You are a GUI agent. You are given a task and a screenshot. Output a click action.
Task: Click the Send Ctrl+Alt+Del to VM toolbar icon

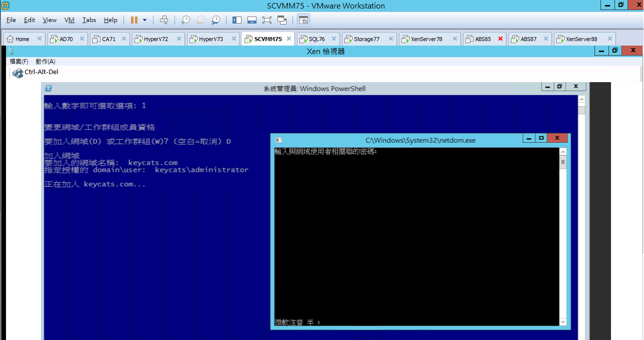point(164,20)
